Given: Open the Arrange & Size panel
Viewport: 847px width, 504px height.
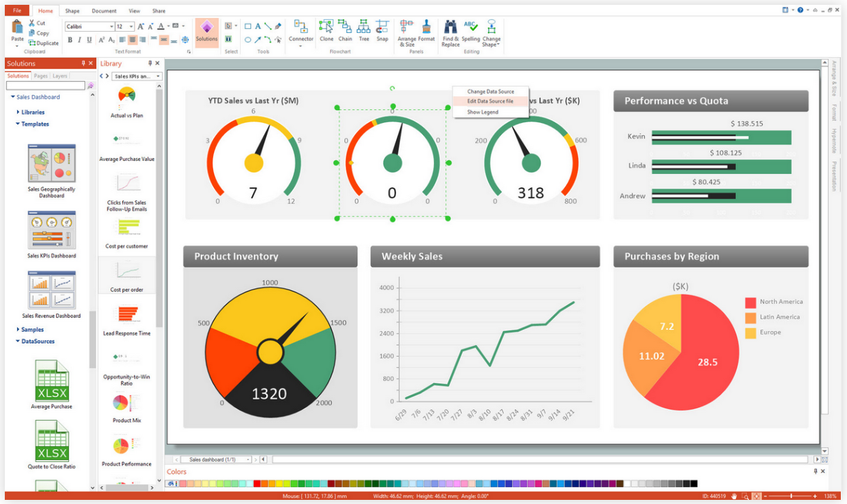Looking at the screenshot, I should pyautogui.click(x=406, y=32).
